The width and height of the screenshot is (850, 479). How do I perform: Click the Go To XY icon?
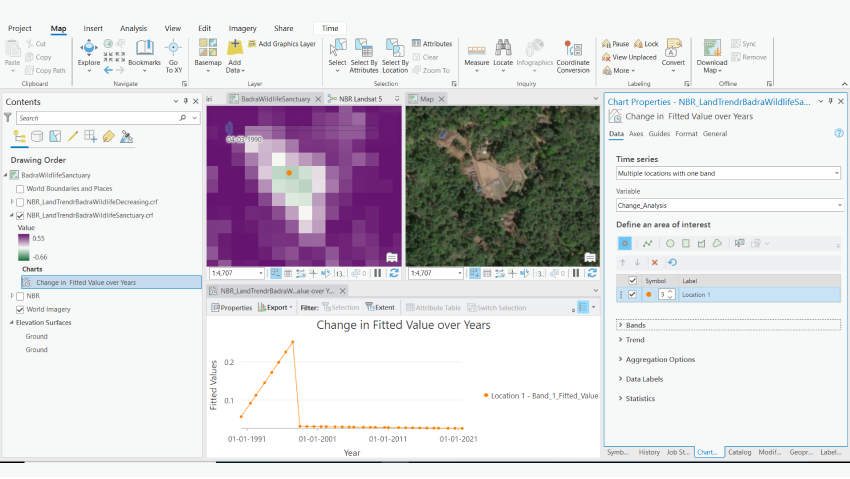174,52
